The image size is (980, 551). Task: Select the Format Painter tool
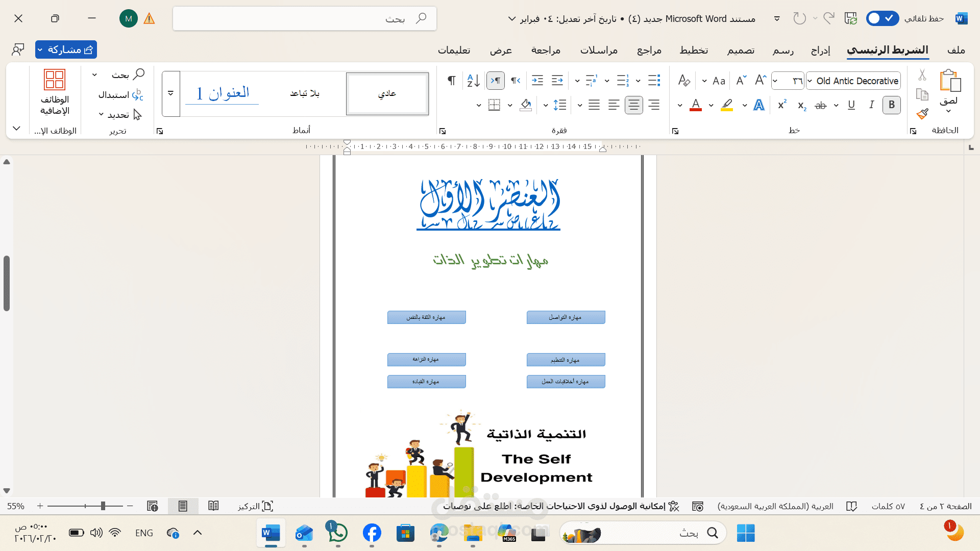pos(922,114)
